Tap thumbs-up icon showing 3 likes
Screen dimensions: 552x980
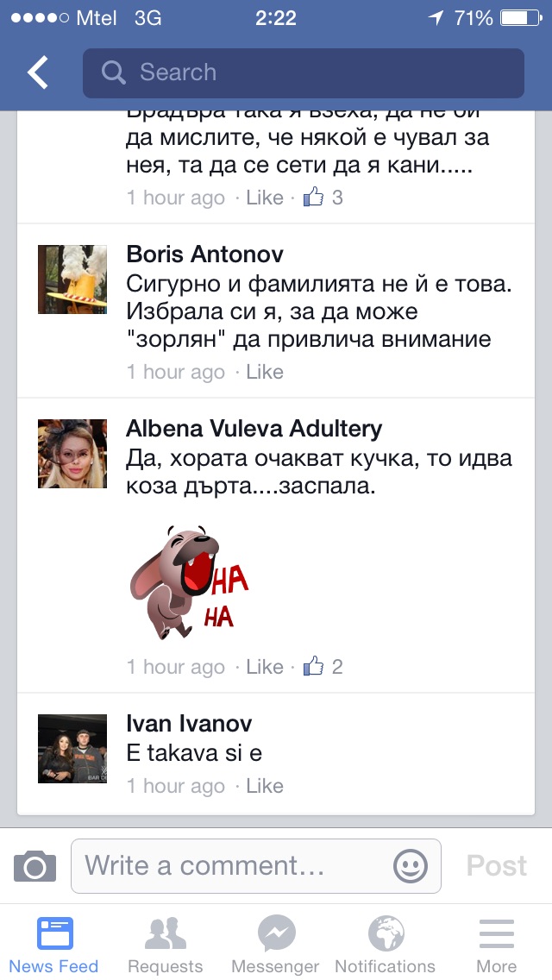tap(314, 198)
